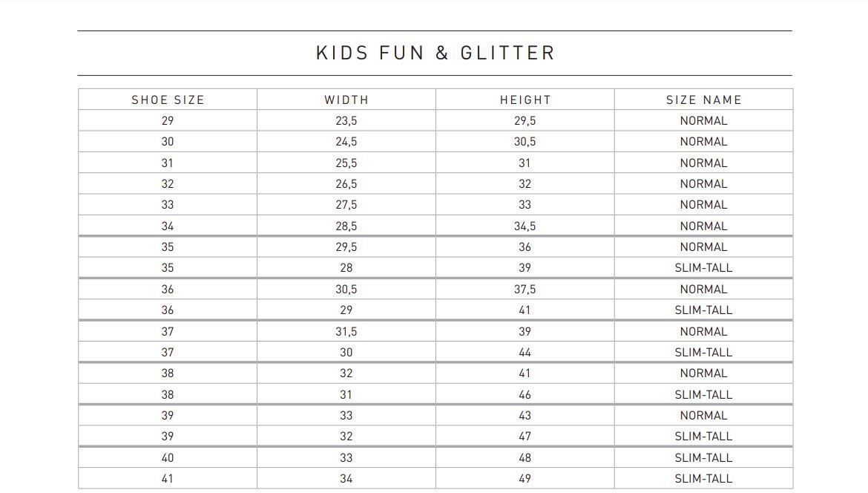
Task: Click shoe size 40 cell
Action: click(168, 457)
